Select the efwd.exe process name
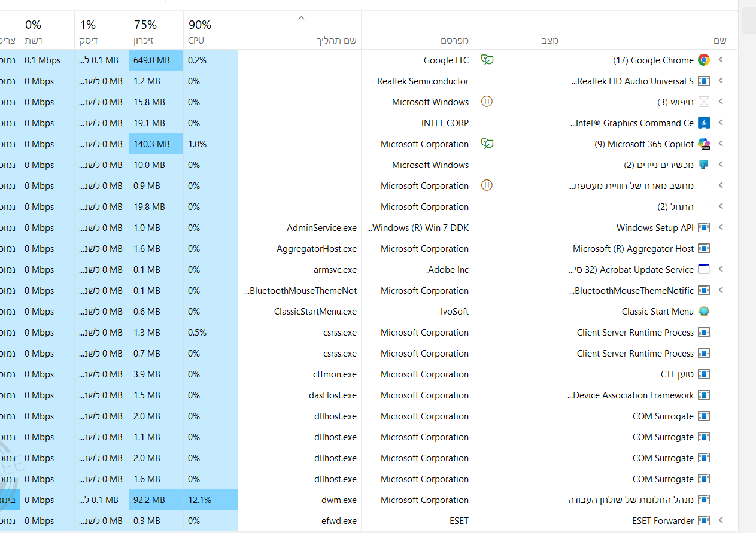This screenshot has width=756, height=533. [340, 520]
